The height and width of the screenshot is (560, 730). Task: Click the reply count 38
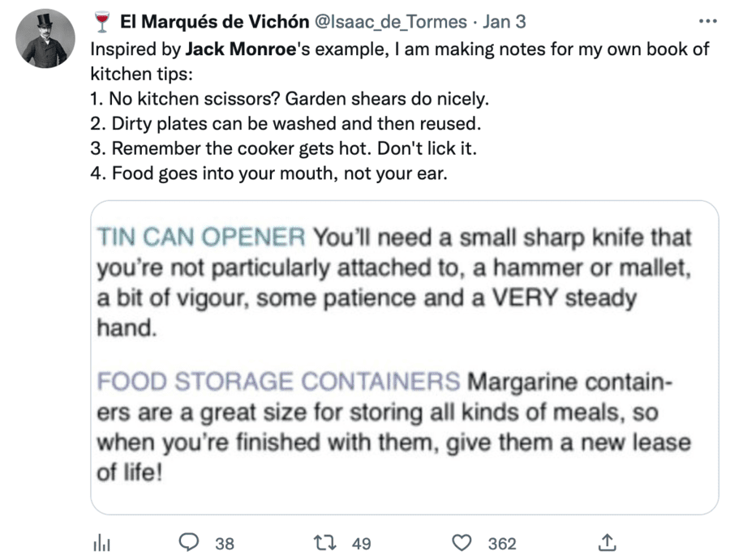tap(225, 544)
